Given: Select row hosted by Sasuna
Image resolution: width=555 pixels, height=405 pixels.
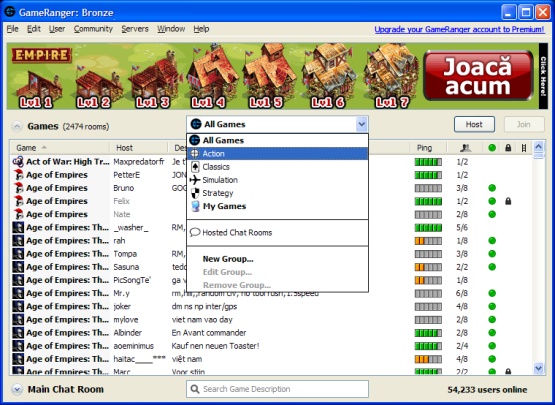Looking at the screenshot, I should [x=271, y=267].
